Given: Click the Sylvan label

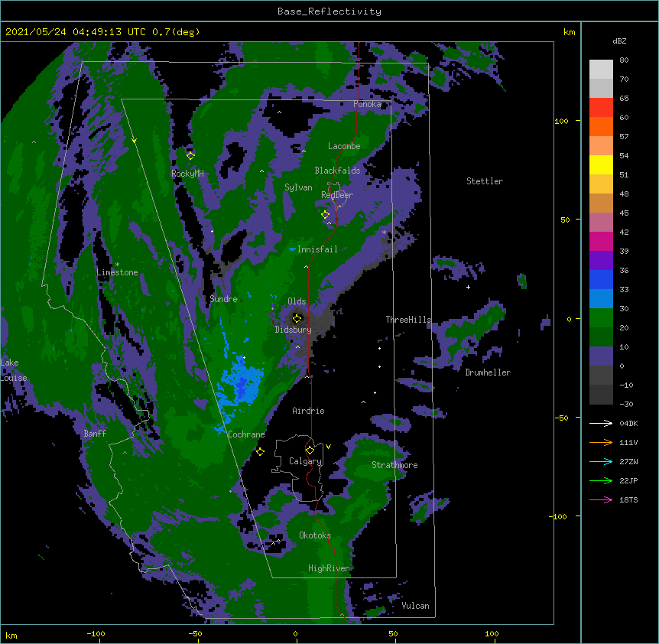Looking at the screenshot, I should 298,187.
